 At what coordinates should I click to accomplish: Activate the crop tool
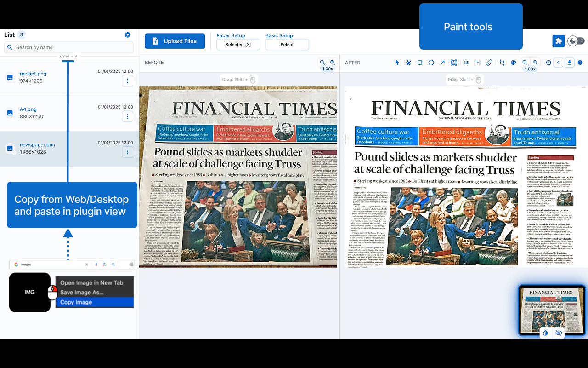click(502, 63)
